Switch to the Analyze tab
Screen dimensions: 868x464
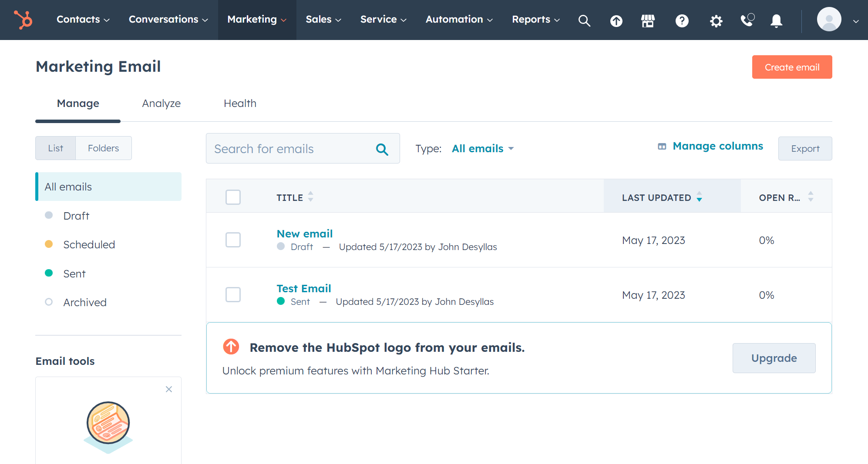161,103
